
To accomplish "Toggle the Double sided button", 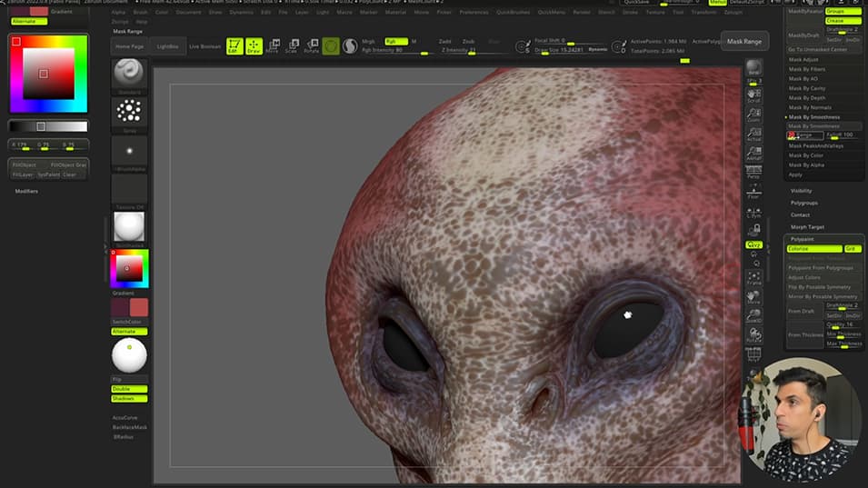I will pyautogui.click(x=129, y=389).
